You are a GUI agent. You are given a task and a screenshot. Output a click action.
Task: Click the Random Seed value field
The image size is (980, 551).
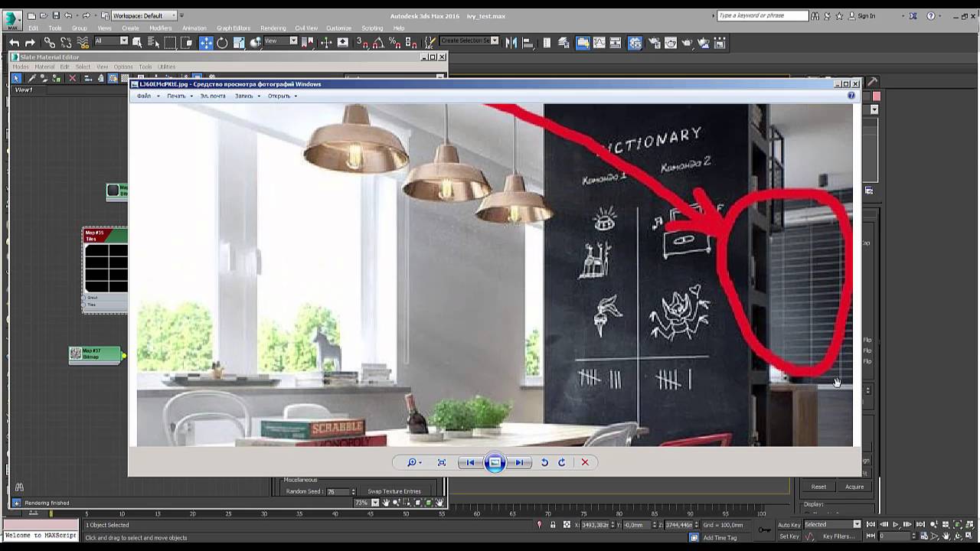pyautogui.click(x=338, y=491)
